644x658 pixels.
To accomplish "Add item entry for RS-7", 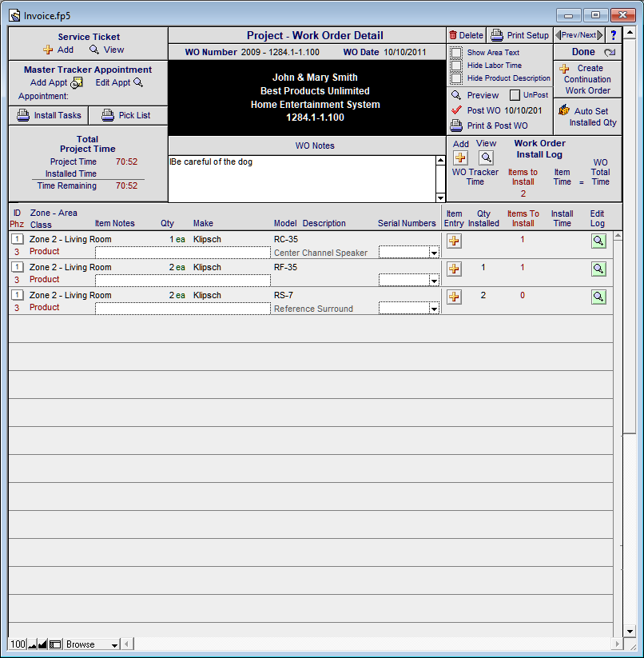I will coord(454,297).
